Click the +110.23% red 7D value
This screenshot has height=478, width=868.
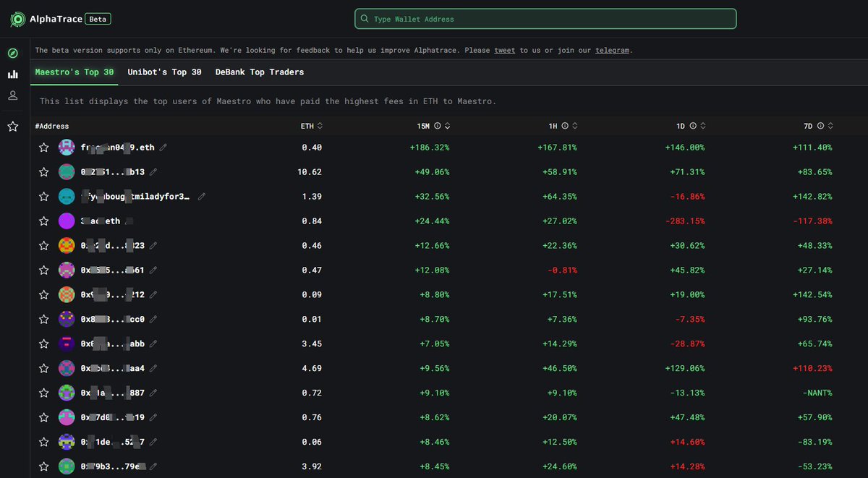click(x=812, y=368)
